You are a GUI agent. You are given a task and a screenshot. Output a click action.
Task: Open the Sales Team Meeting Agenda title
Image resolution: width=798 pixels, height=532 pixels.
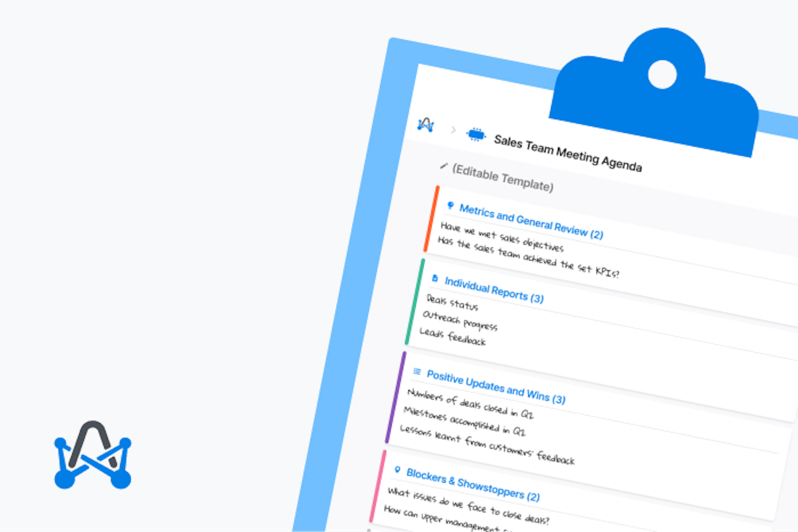coord(568,153)
